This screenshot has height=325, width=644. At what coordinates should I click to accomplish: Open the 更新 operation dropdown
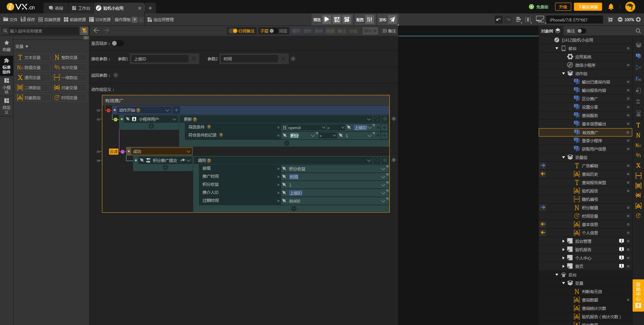click(x=369, y=119)
